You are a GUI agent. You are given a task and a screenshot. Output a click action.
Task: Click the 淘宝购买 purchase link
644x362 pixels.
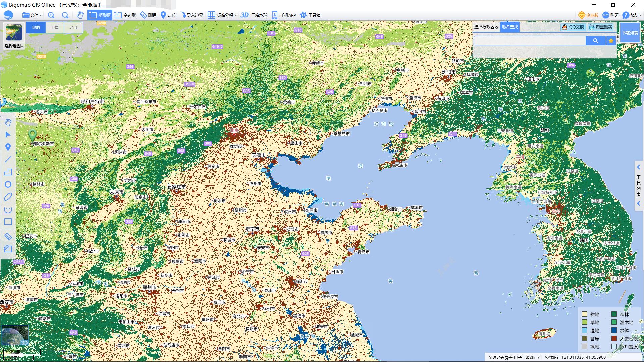tap(601, 27)
